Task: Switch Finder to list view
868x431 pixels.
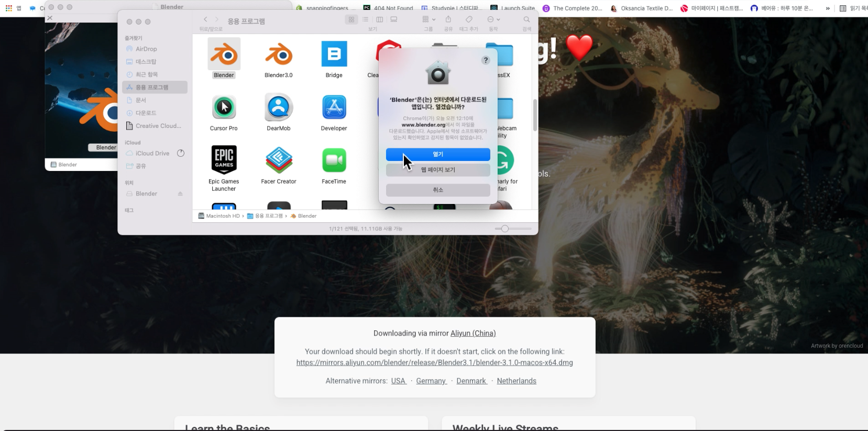Action: pyautogui.click(x=366, y=19)
